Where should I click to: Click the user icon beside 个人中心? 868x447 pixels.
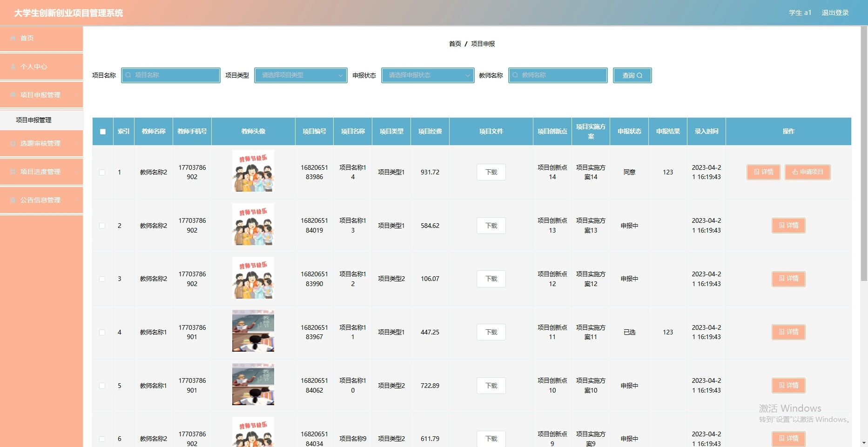(13, 67)
